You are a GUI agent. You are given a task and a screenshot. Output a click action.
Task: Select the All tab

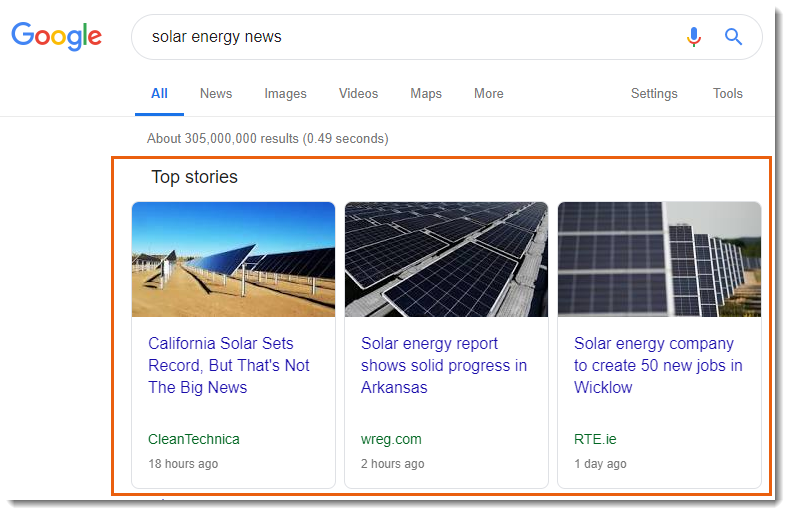(x=159, y=94)
